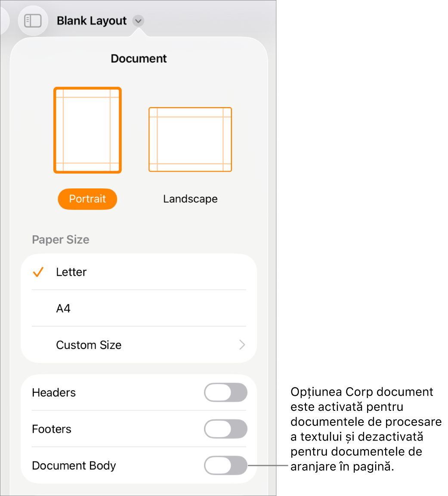Select A4 paper size
Viewport: 448px width, 496px height.
tap(139, 308)
